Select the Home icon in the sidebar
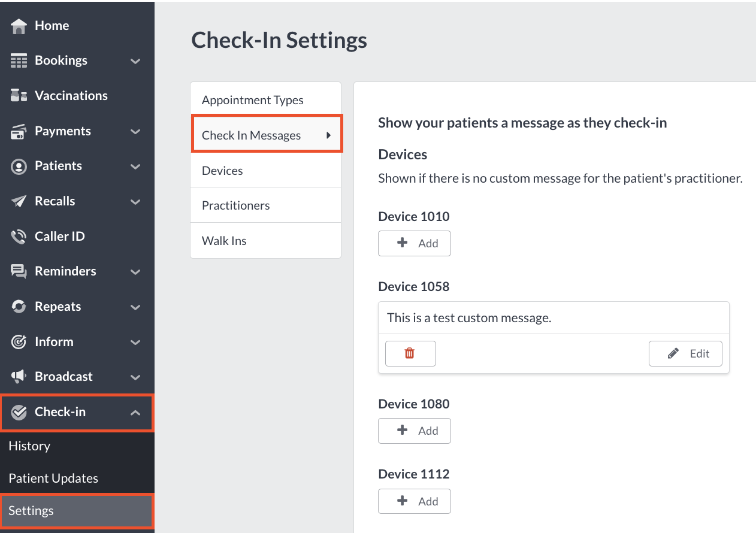 coord(19,25)
